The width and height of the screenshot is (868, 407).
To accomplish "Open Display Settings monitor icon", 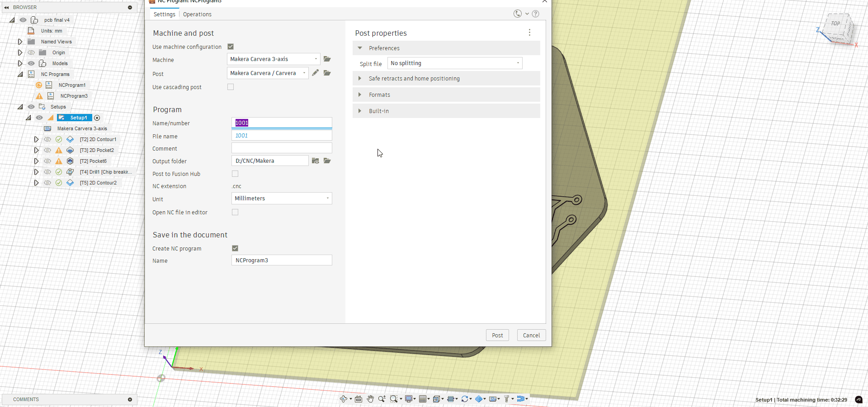I will point(409,399).
